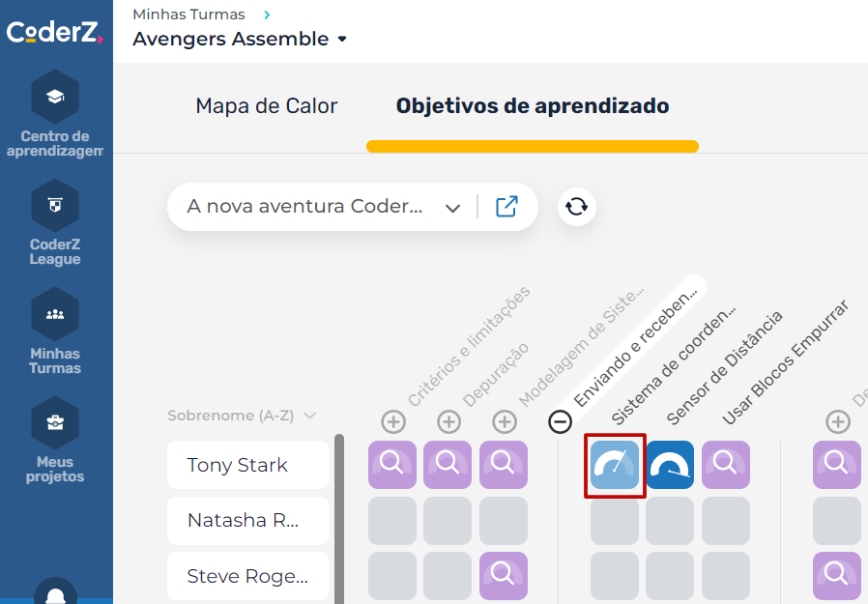Open Centro de aprendizagem sidebar icon
Viewport: 868px width, 604px height.
click(55, 98)
